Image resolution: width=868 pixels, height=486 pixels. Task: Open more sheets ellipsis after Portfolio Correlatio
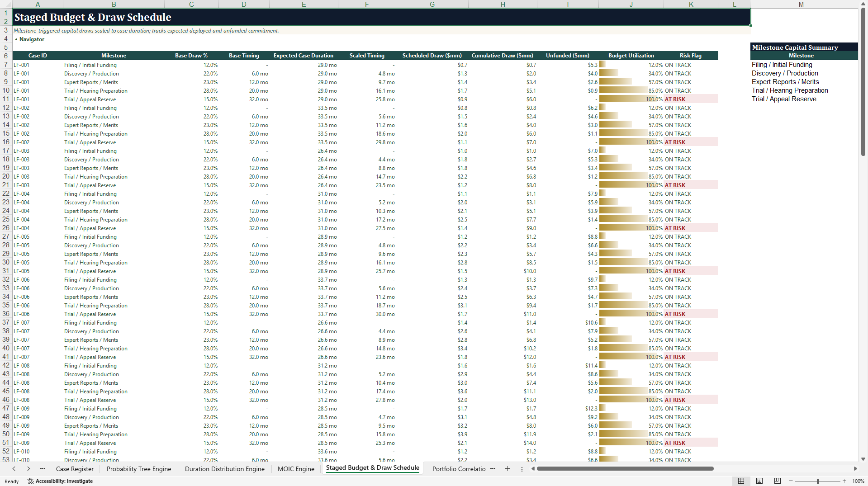pyautogui.click(x=493, y=469)
